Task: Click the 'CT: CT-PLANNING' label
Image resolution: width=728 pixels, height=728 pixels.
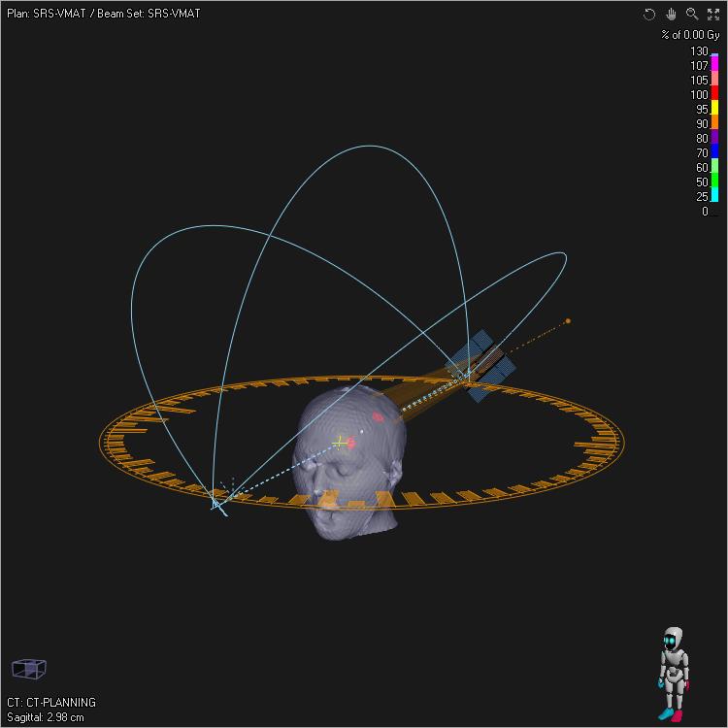Action: pyautogui.click(x=51, y=702)
